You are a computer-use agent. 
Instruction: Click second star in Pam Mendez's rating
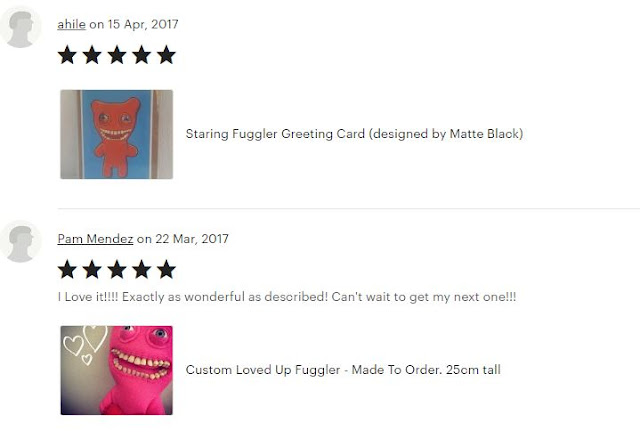(92, 270)
